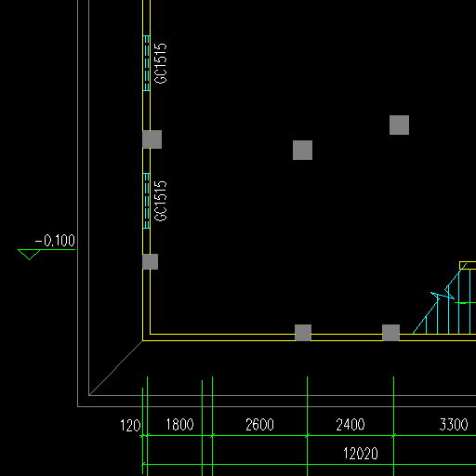This screenshot has height=476, width=476.
Task: Select the 12020 overall dimension text
Action: click(x=361, y=454)
